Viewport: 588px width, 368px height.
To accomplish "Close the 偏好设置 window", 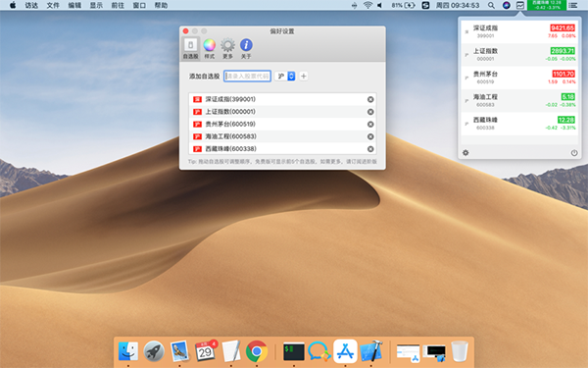I will click(x=185, y=30).
